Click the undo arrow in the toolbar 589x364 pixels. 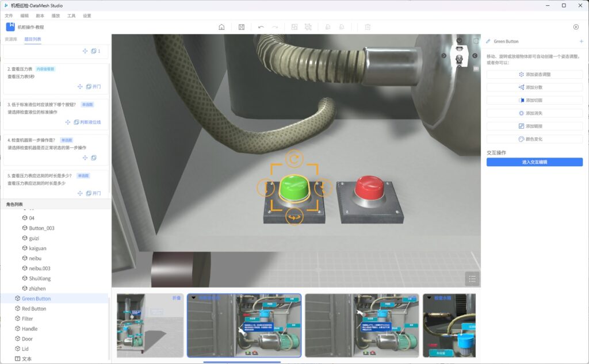pos(261,27)
